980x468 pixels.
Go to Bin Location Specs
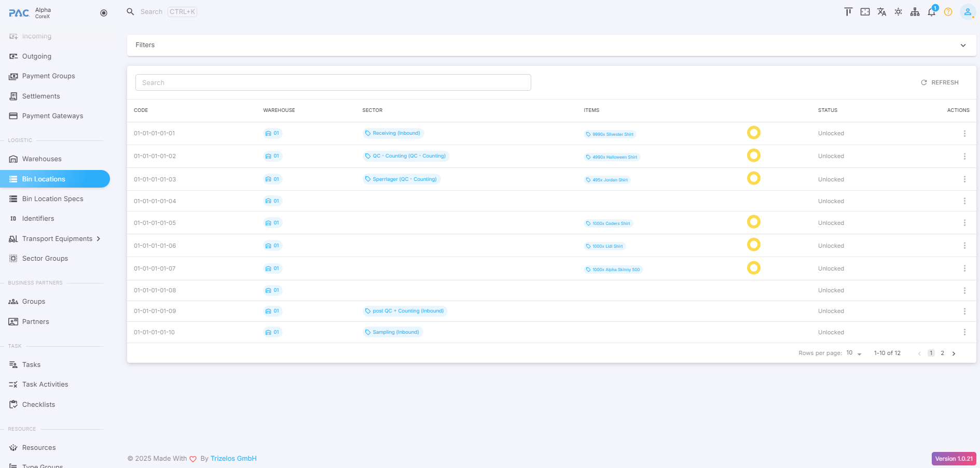point(52,199)
